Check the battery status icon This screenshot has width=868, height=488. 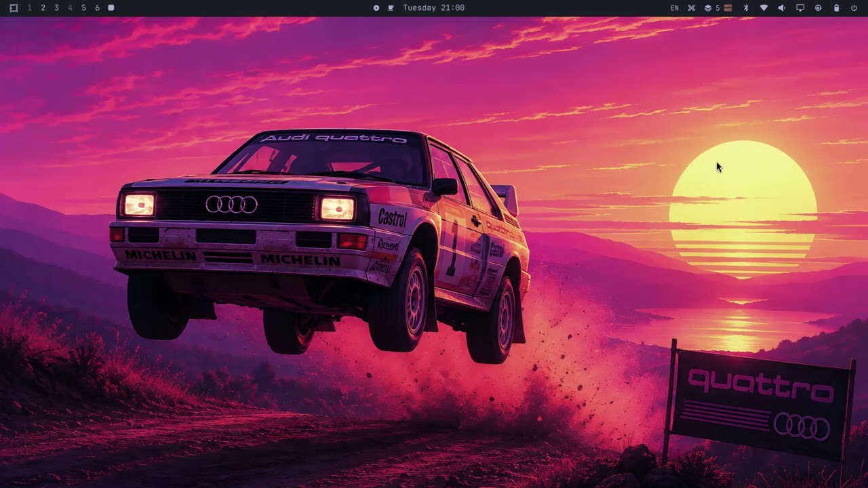tap(836, 8)
